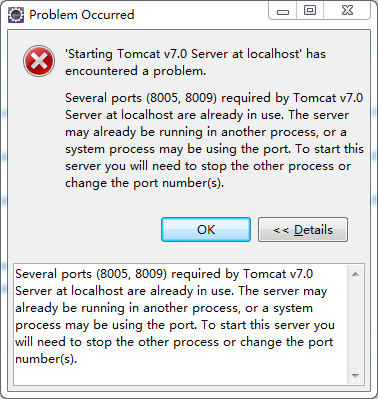Image resolution: width=378 pixels, height=399 pixels.
Task: Close the Problem Occurred dialog
Action: [x=347, y=11]
